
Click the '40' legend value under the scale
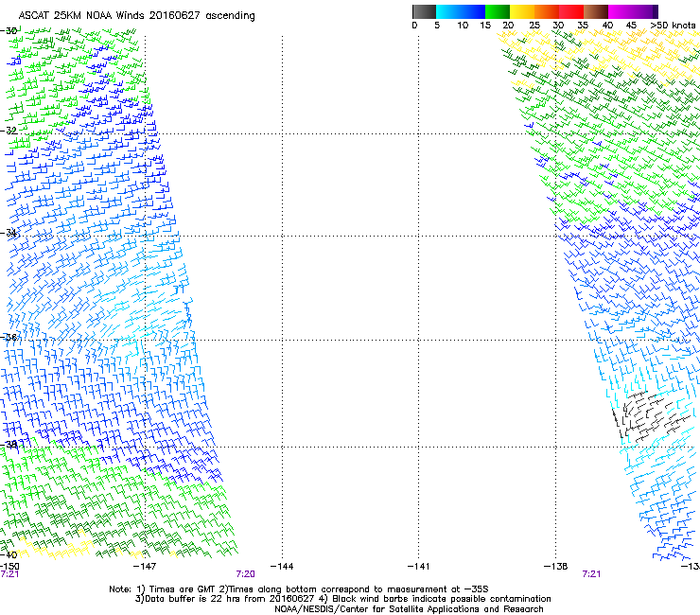coord(607,26)
